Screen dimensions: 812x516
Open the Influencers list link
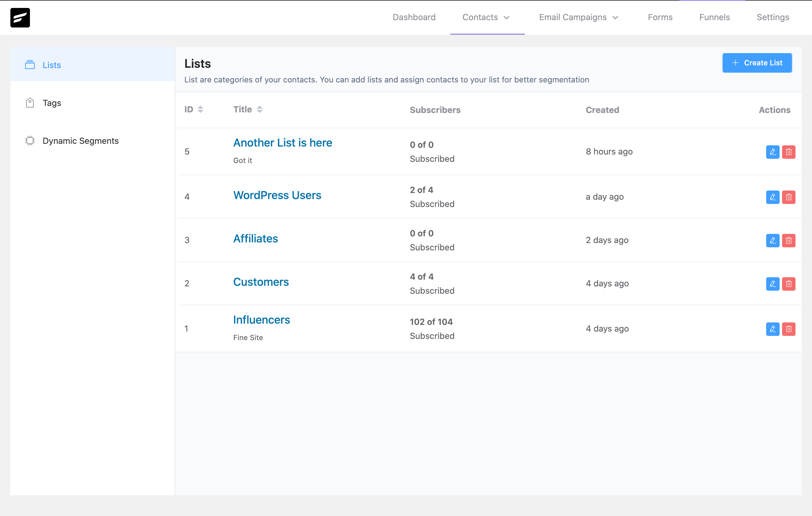click(261, 319)
